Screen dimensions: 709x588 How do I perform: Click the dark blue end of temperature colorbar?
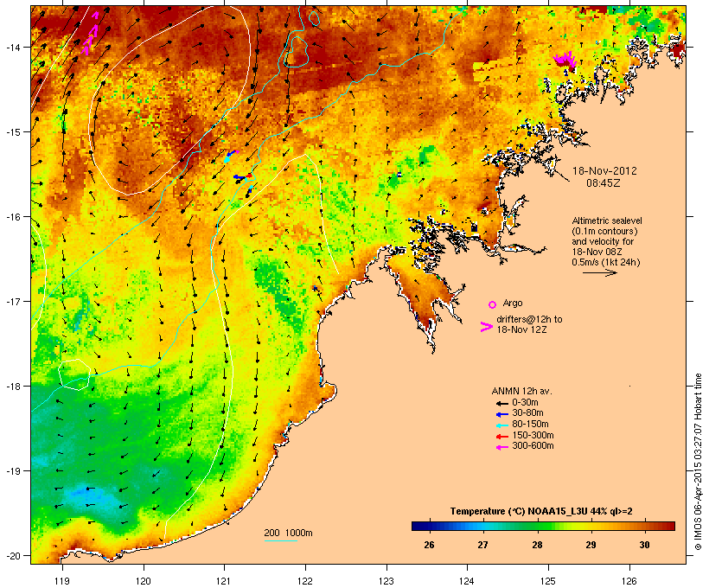click(x=419, y=526)
